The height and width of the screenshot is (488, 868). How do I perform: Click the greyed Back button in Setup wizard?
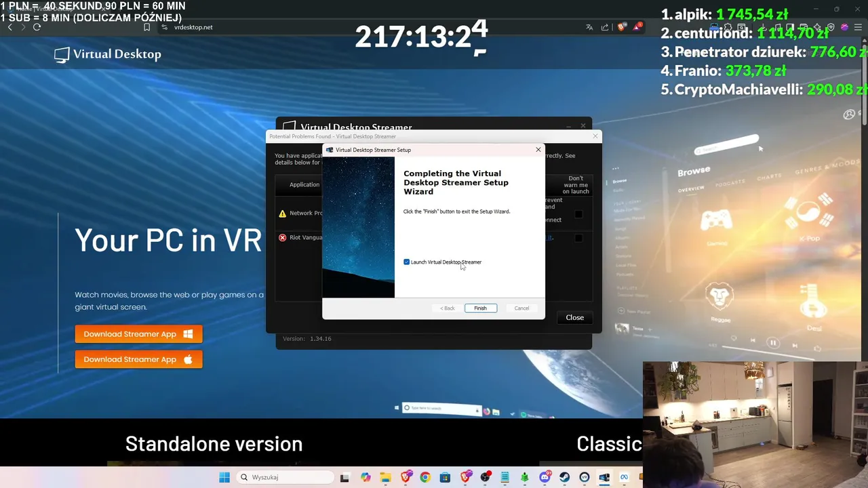pyautogui.click(x=447, y=308)
